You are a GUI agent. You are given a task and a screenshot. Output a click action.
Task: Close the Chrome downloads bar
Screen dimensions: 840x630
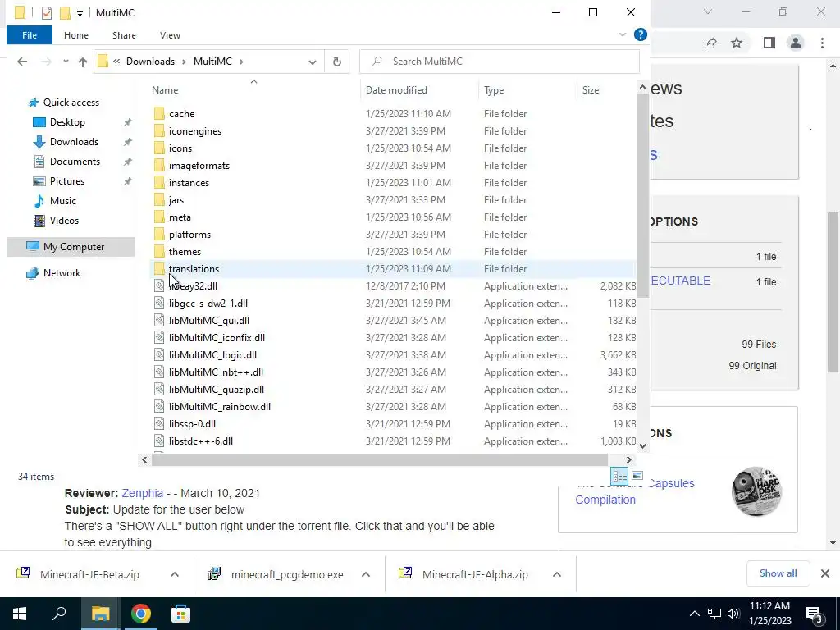pos(825,573)
